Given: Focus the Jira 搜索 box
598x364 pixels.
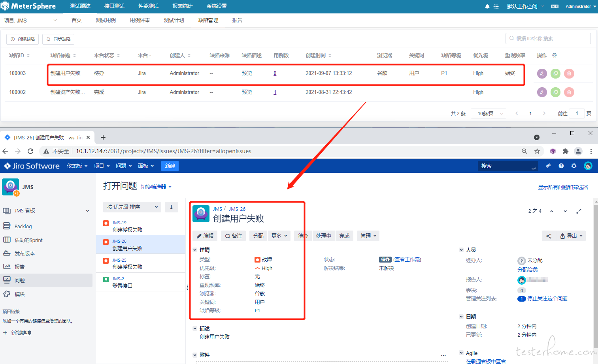Looking at the screenshot, I should (508, 166).
